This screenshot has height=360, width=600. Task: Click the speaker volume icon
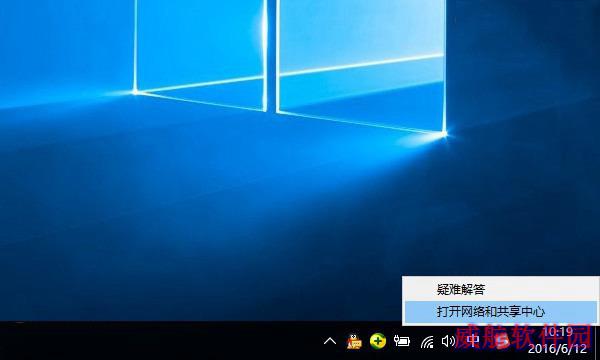point(448,341)
